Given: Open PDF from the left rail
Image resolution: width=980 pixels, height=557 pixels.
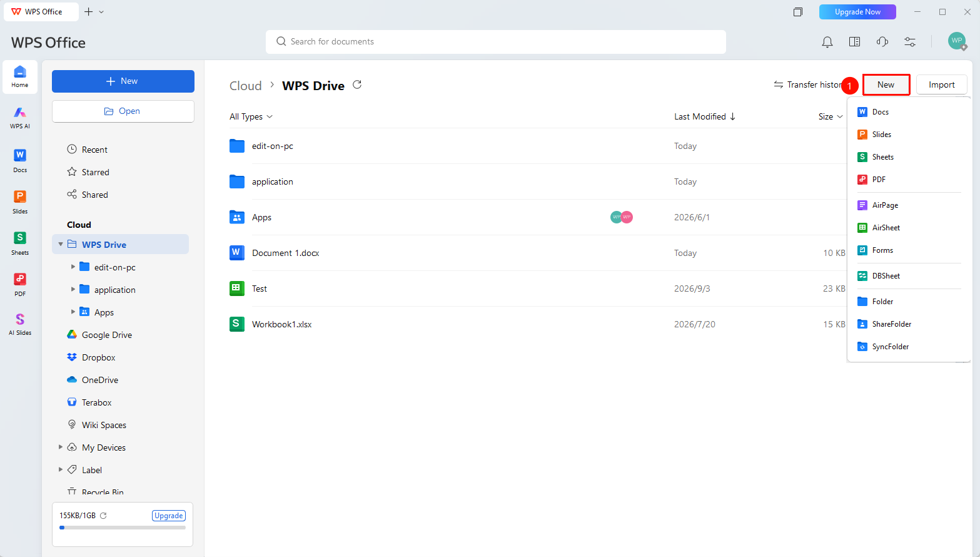Looking at the screenshot, I should (x=20, y=284).
